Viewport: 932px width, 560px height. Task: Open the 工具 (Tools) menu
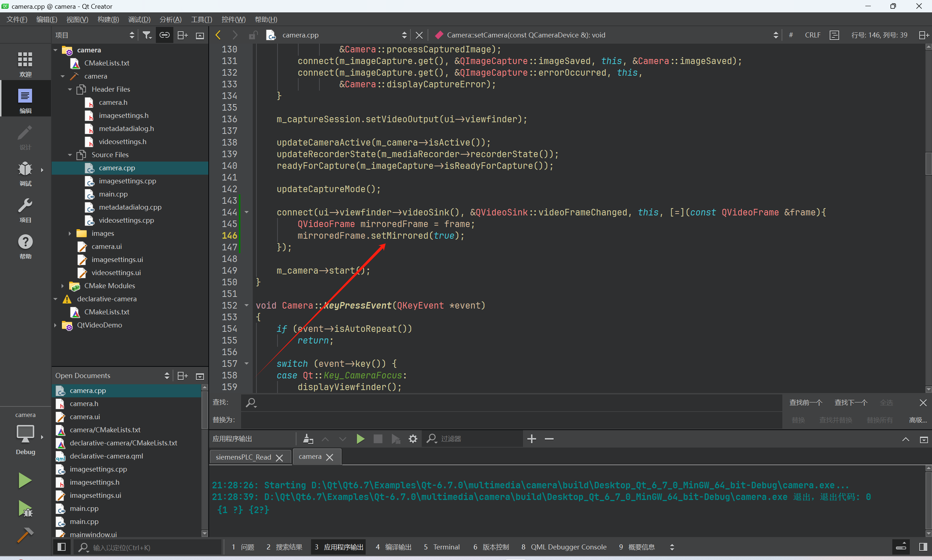point(201,19)
